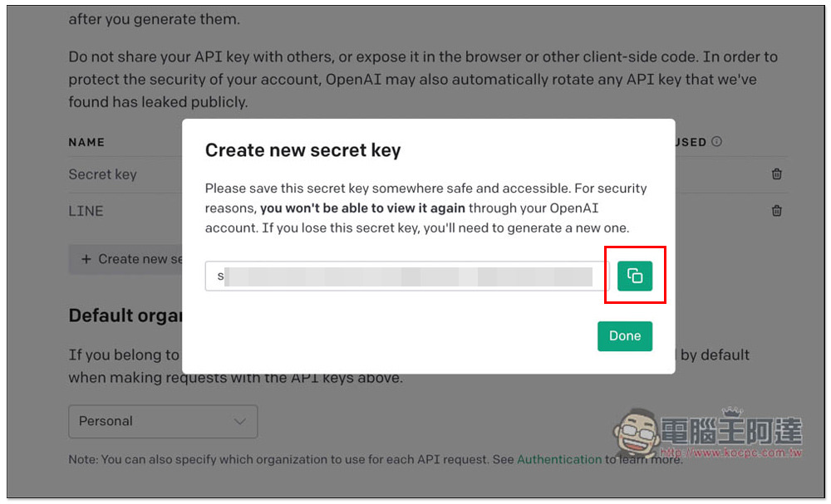This screenshot has height=504, width=831.
Task: Expand the chevron arrow on Personal selector
Action: (x=240, y=421)
